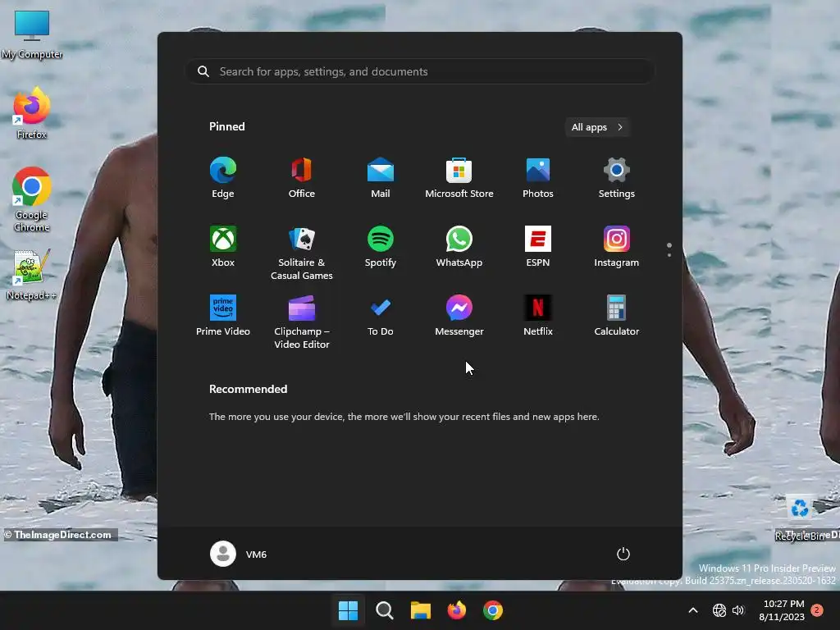
Task: Open Search from the taskbar
Action: point(385,610)
